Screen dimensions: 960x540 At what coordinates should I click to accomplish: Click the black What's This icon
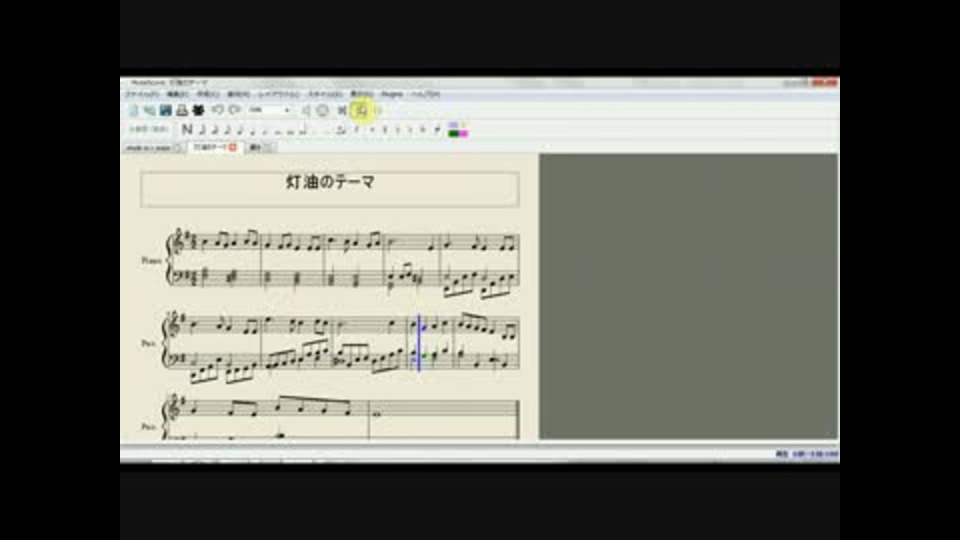pos(198,110)
